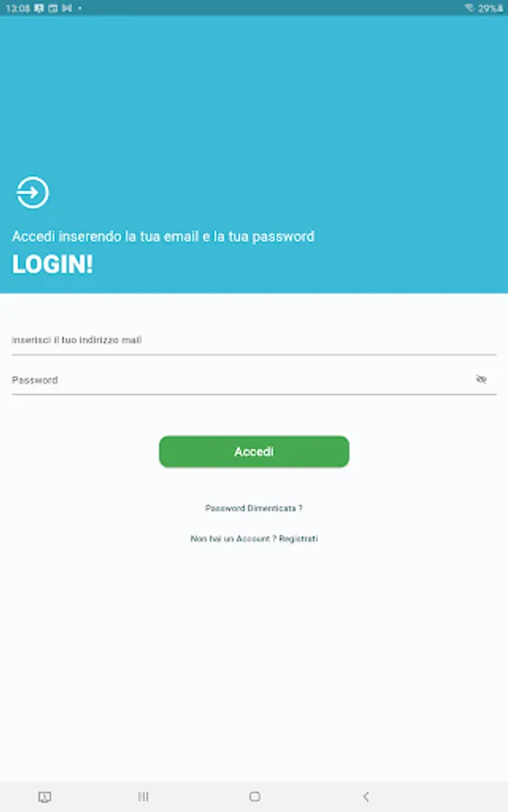Tap the Gmail notification icon in status bar
The height and width of the screenshot is (812, 508).
[67, 8]
